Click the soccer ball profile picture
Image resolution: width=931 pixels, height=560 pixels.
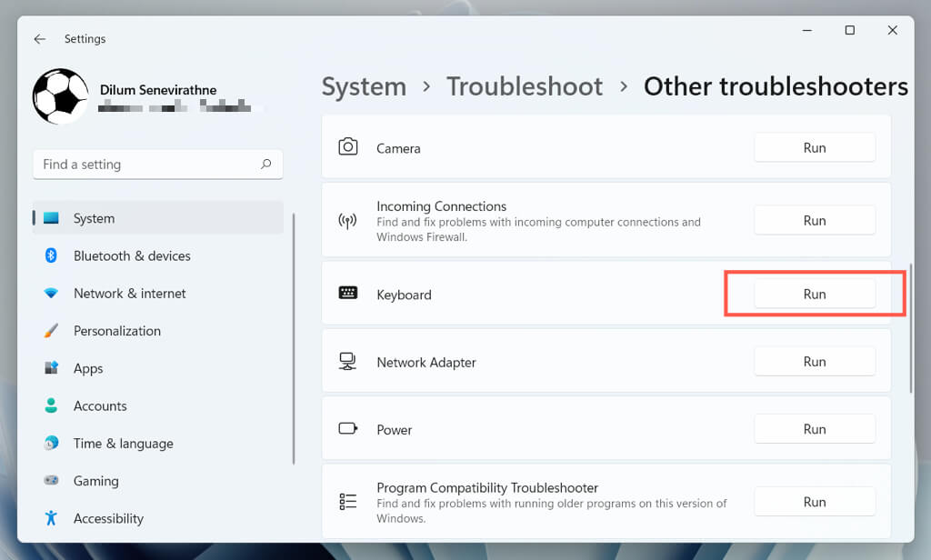(x=60, y=96)
